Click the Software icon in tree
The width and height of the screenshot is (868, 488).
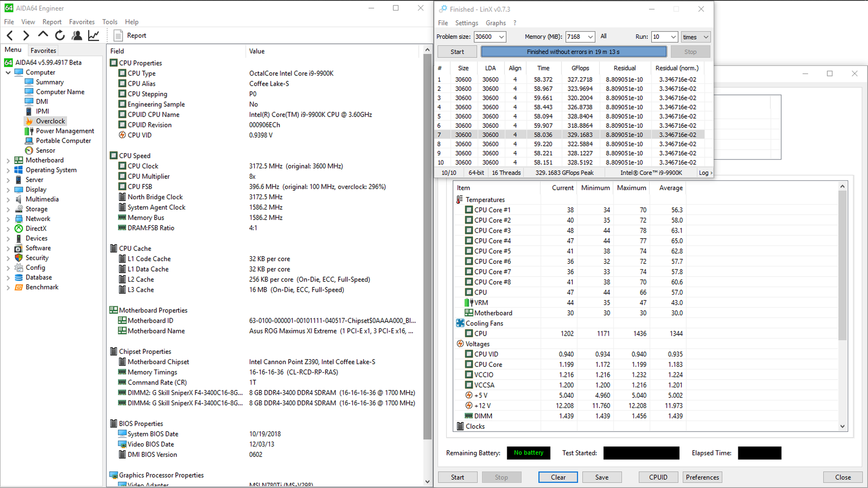pos(19,248)
